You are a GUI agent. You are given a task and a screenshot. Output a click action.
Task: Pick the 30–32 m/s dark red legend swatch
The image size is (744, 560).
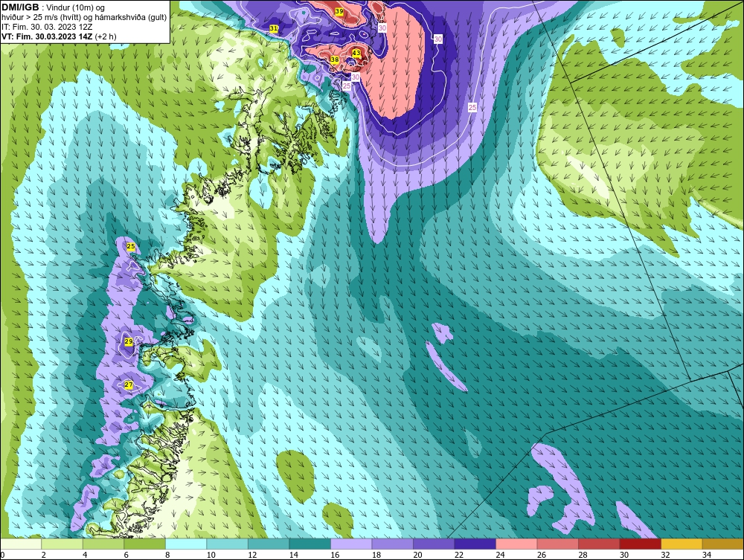click(x=640, y=544)
